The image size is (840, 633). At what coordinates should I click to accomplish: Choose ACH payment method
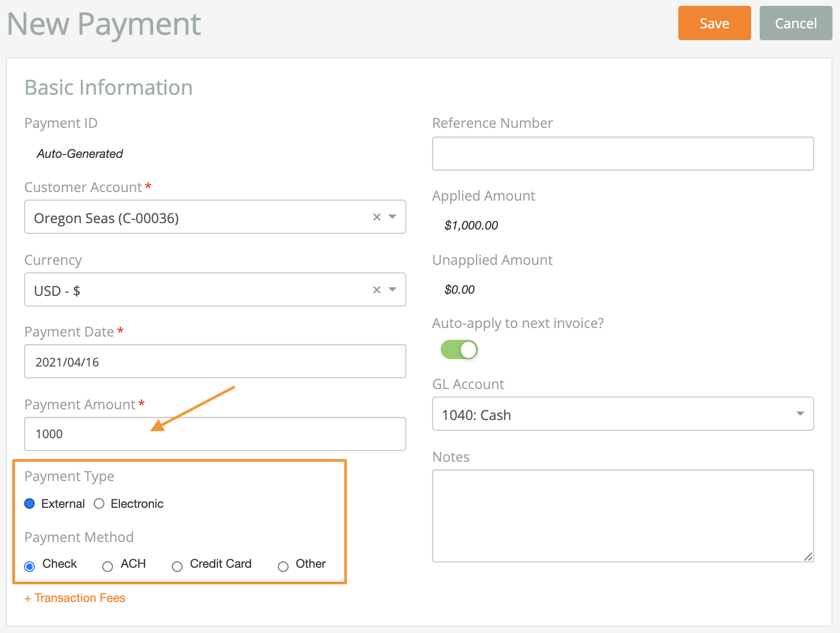coord(108,566)
